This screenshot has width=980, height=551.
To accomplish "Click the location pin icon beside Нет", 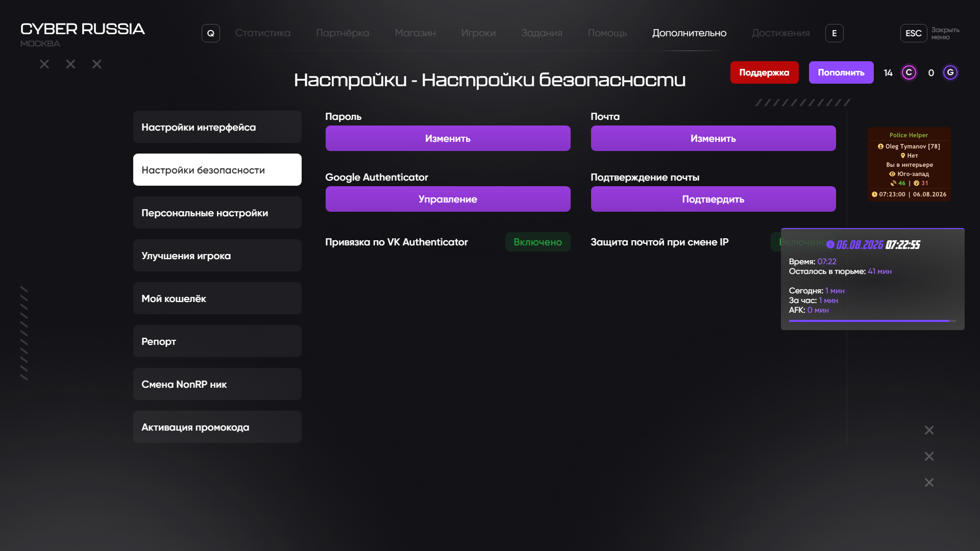I will (x=903, y=156).
